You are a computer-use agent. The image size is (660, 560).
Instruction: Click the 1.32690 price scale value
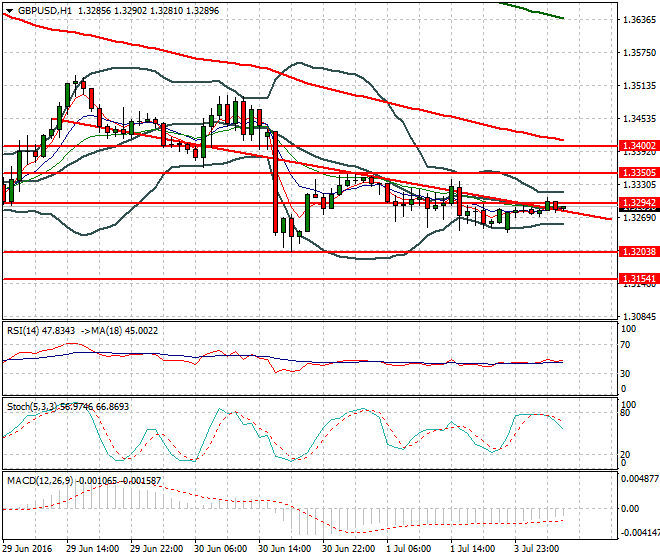[639, 218]
